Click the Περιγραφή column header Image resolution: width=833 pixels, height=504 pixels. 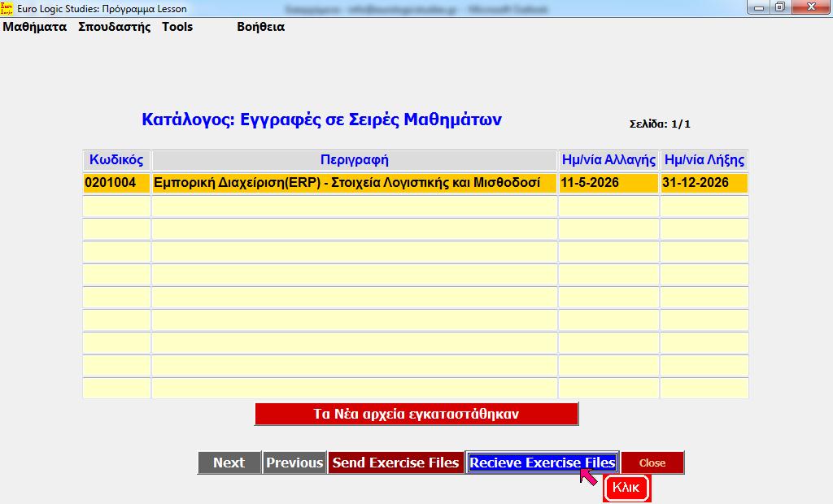click(x=355, y=160)
